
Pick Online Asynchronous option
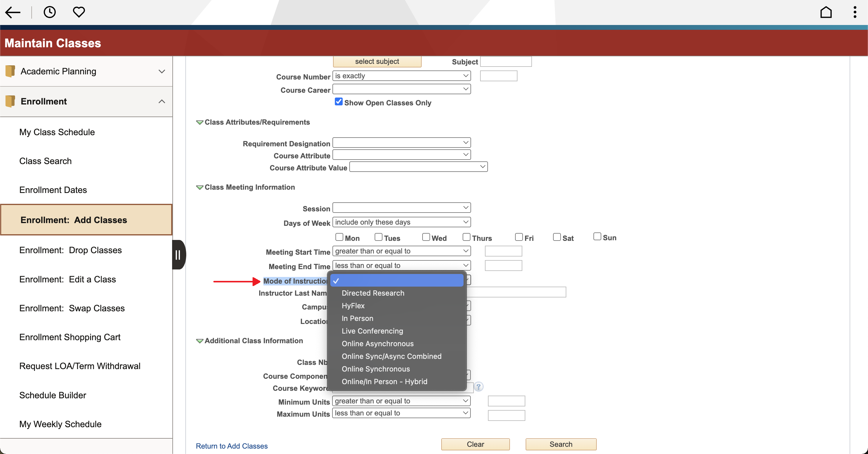pos(397,344)
